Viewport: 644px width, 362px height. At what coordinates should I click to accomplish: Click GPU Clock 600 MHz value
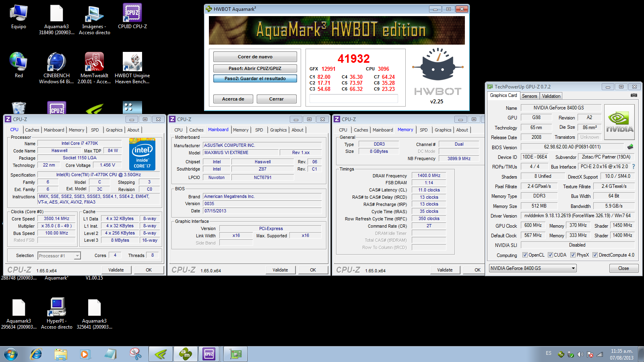[x=533, y=226]
